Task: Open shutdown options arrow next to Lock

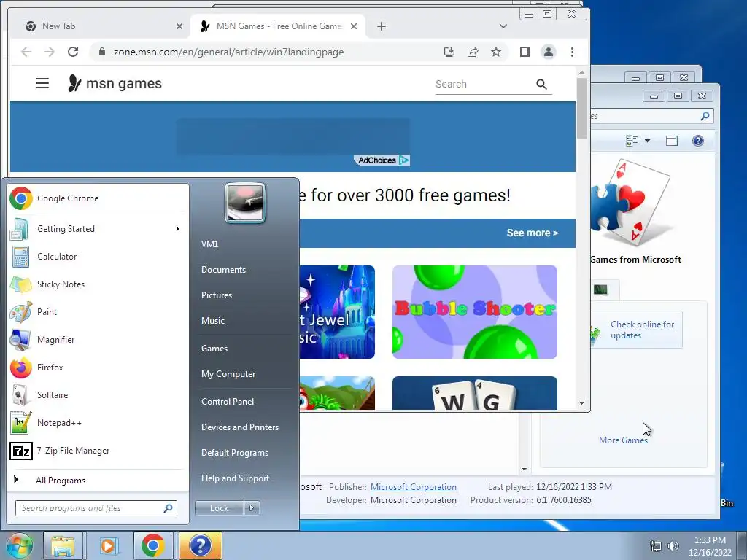Action: tap(252, 508)
